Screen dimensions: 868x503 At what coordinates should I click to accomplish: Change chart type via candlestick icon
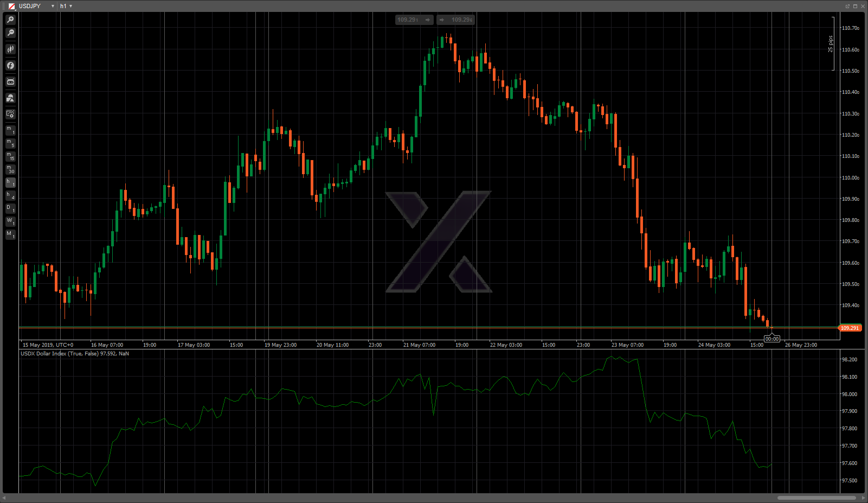click(x=10, y=49)
